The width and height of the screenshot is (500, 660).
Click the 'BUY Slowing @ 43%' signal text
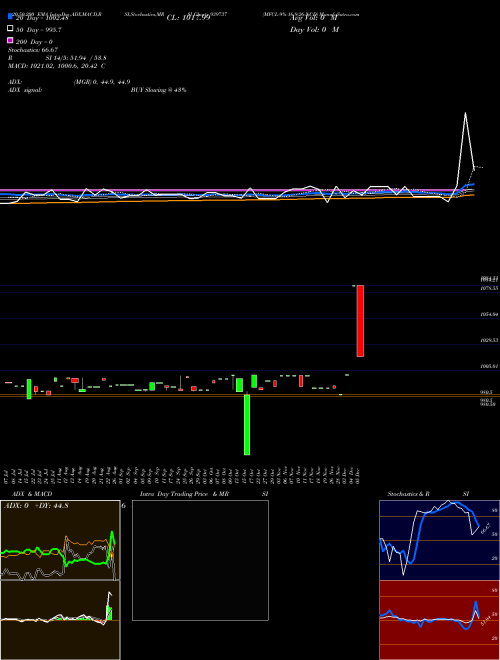click(x=159, y=90)
